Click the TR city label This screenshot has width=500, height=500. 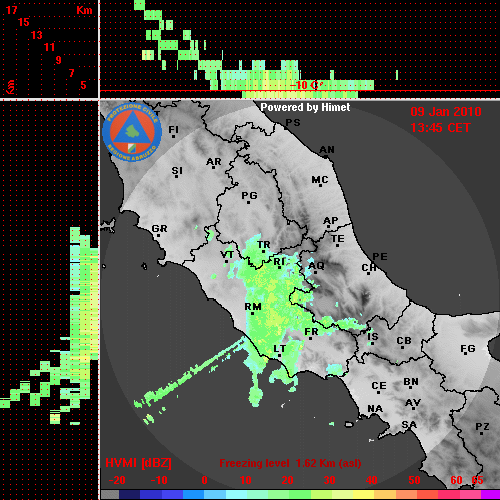click(264, 246)
